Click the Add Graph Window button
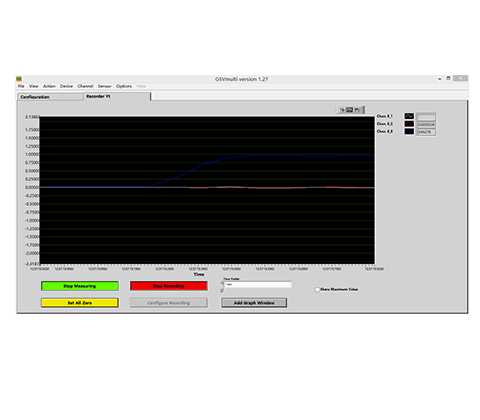 [x=254, y=303]
